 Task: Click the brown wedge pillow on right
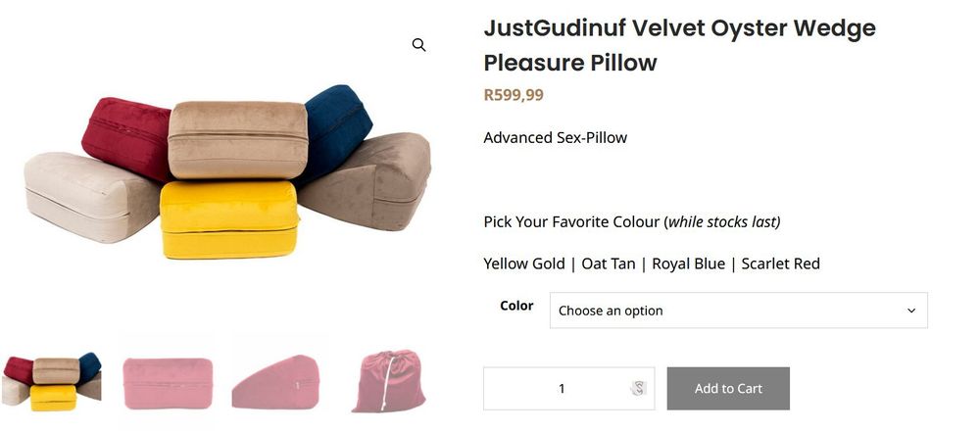[x=368, y=181]
